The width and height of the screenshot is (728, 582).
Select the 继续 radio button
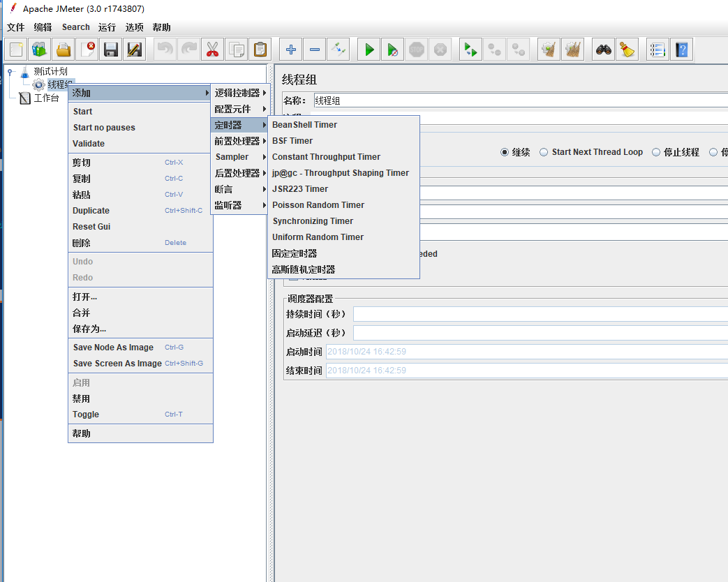[504, 152]
